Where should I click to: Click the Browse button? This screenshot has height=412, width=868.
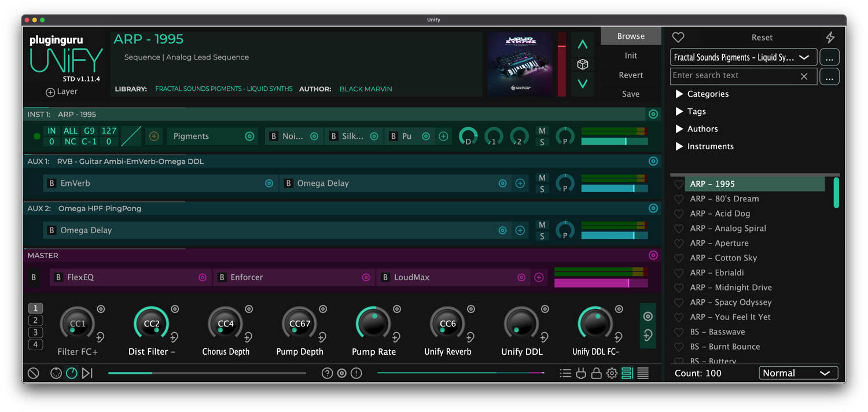pos(631,36)
